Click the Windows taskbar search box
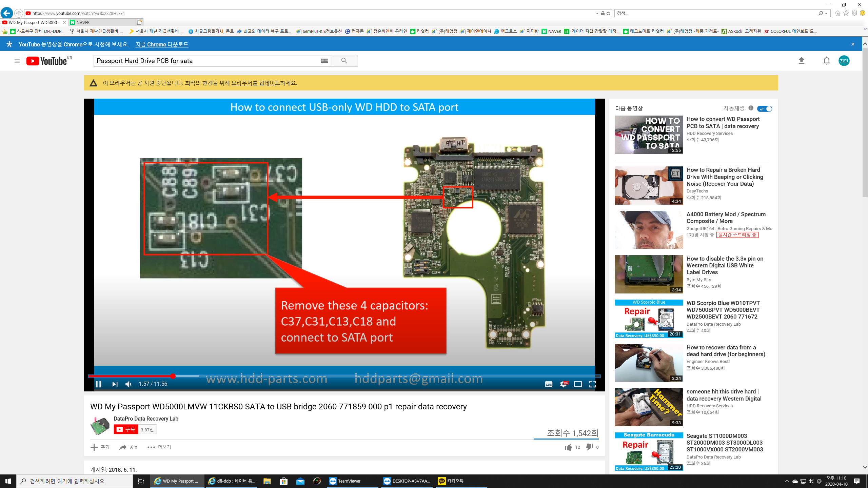The height and width of the screenshot is (488, 868). click(75, 481)
